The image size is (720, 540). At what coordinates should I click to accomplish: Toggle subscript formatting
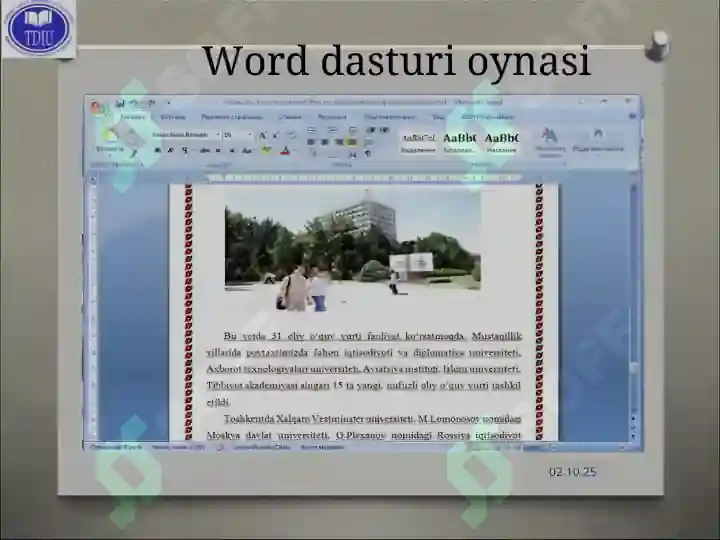tap(219, 150)
